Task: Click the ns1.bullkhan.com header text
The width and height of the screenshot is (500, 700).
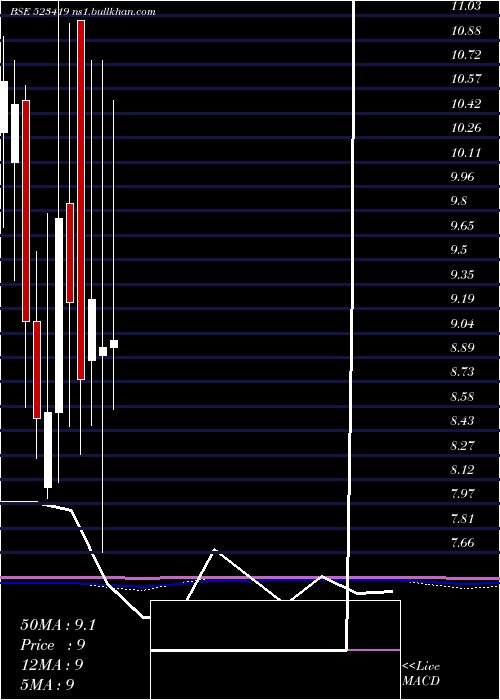Action: pyautogui.click(x=113, y=12)
